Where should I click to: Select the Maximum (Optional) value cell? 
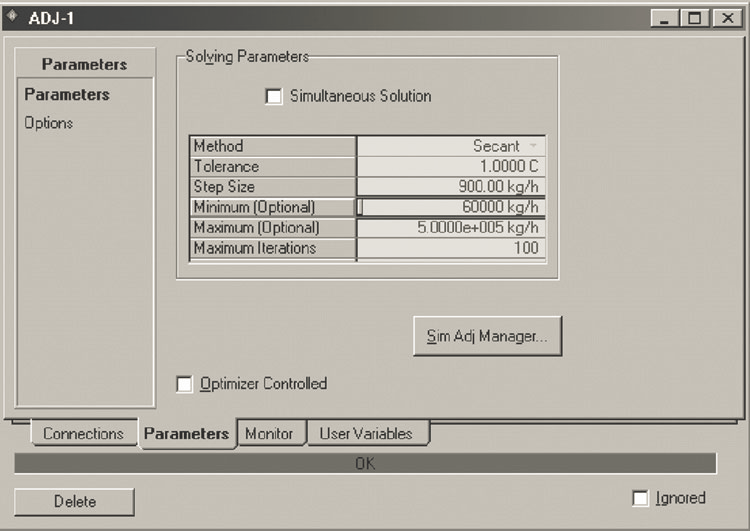point(451,228)
